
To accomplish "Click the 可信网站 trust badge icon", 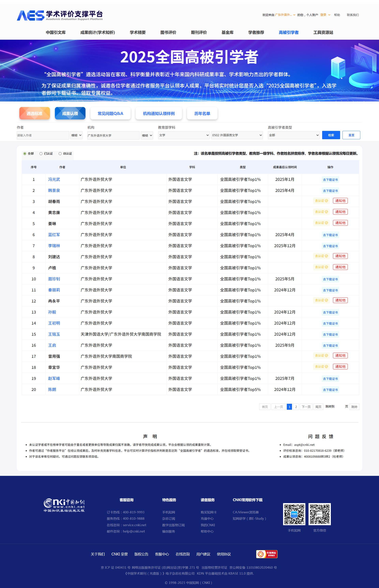I will point(266,554).
